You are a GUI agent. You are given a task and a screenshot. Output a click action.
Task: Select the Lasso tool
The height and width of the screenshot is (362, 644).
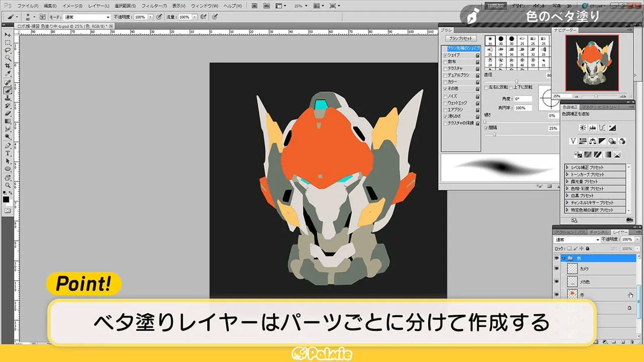(x=8, y=50)
